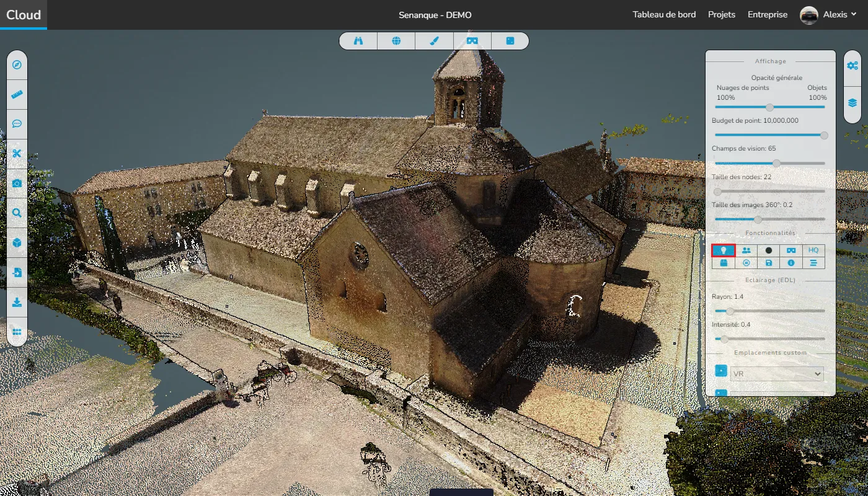Click the Nuages de points label
The height and width of the screenshot is (496, 868).
click(743, 88)
